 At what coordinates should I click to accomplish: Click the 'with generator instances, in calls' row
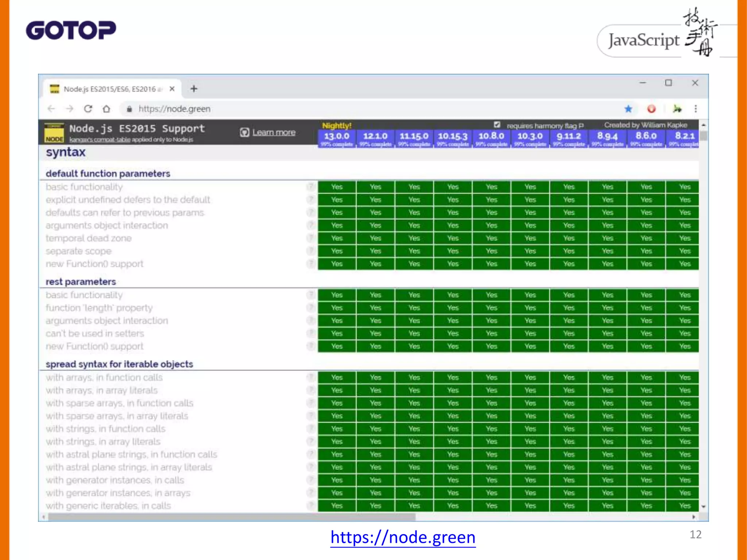115,480
